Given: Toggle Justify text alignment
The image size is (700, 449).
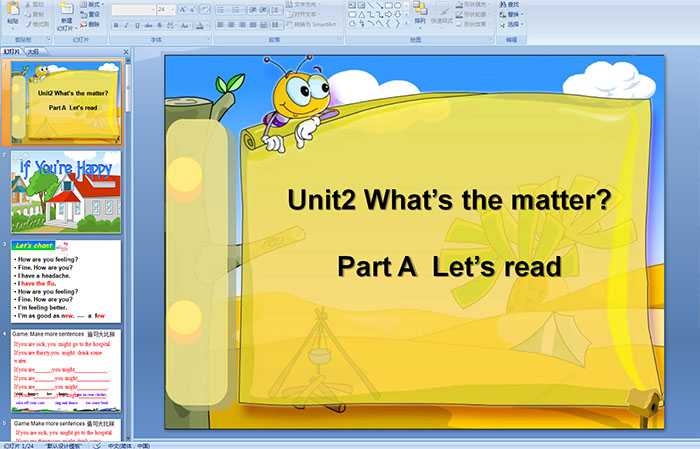Looking at the screenshot, I should point(253,25).
